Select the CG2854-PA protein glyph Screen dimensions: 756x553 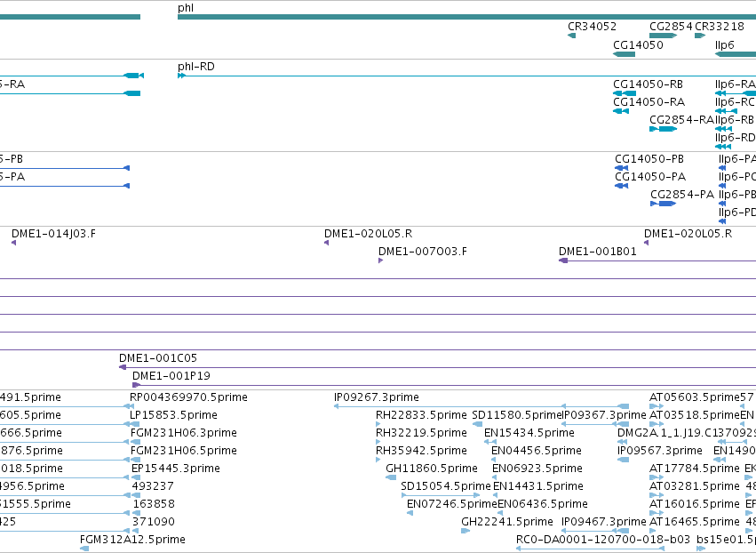(663, 204)
